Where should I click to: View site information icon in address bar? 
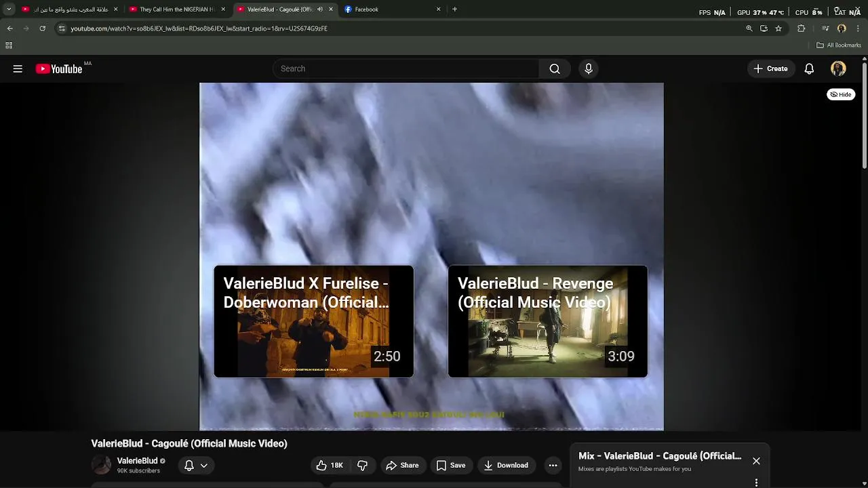pos(62,28)
